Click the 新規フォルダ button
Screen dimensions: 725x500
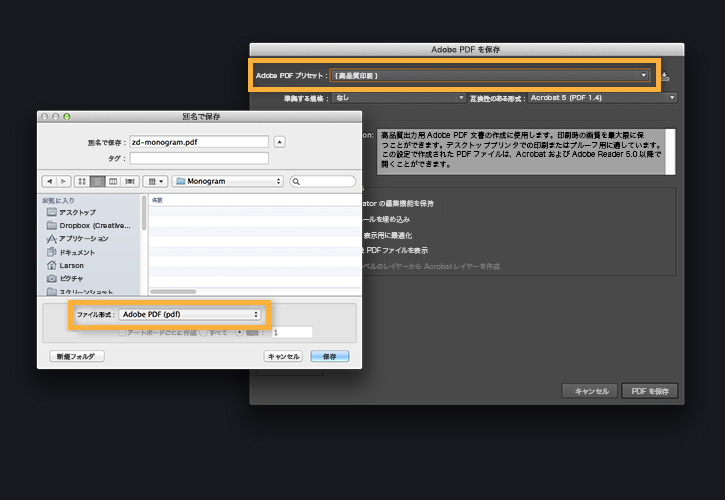point(77,356)
